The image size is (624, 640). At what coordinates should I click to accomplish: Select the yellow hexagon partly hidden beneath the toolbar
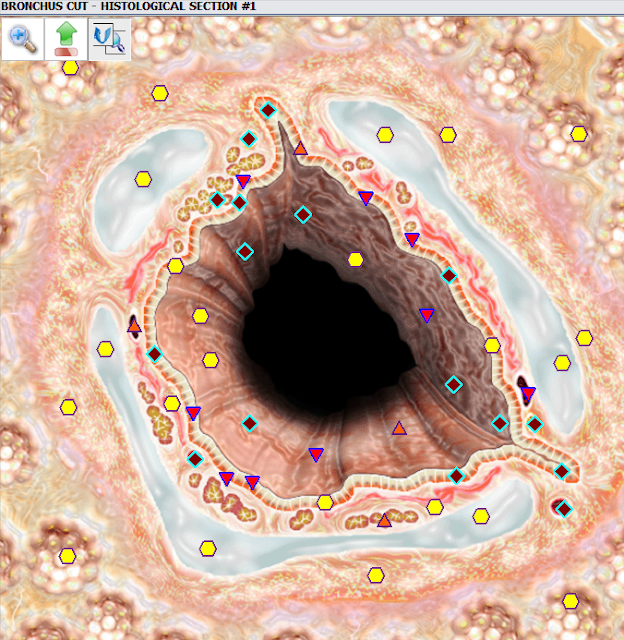click(70, 67)
